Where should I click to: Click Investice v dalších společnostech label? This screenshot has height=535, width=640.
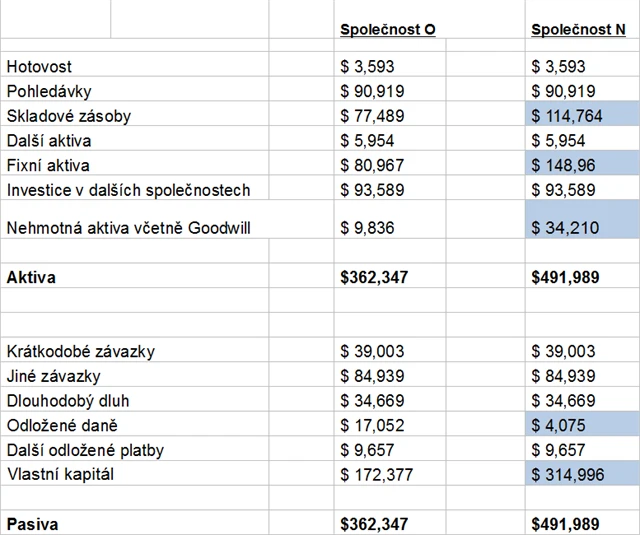[128, 190]
